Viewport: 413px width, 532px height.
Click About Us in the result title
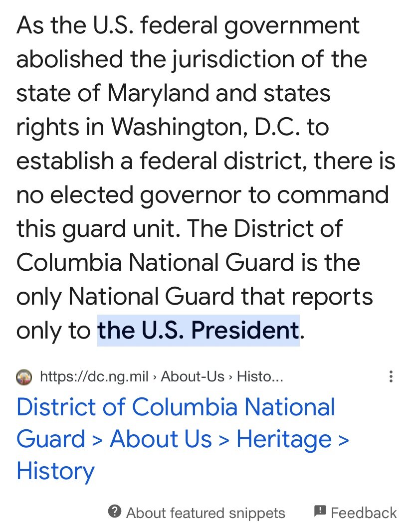tap(161, 439)
